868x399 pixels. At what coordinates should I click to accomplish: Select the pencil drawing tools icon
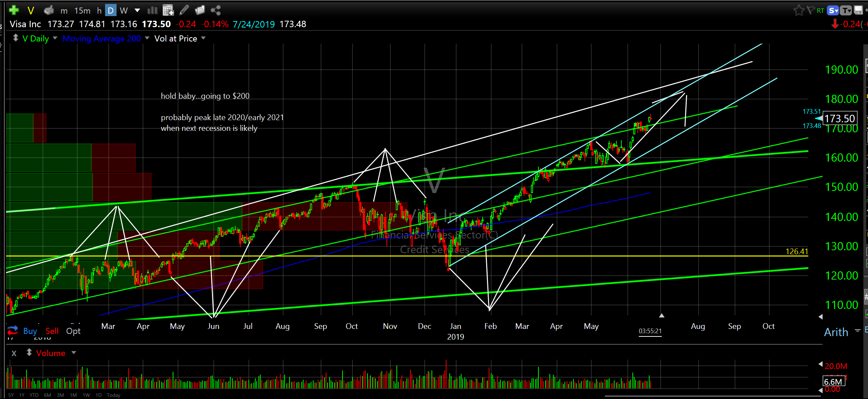point(184,10)
